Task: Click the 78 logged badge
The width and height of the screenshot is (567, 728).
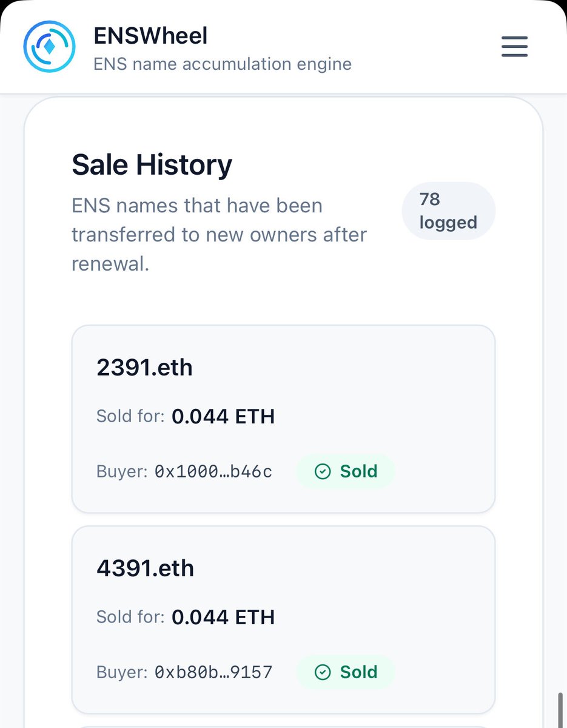Action: (448, 211)
